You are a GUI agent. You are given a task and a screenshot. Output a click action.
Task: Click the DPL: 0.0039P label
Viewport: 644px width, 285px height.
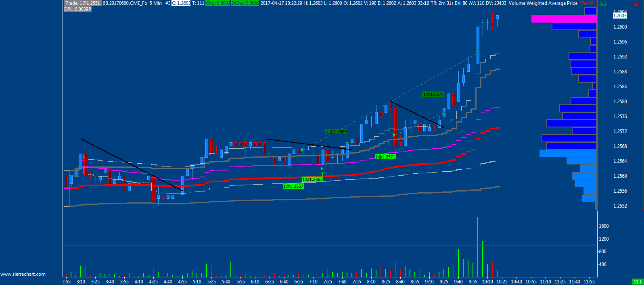click(77, 9)
